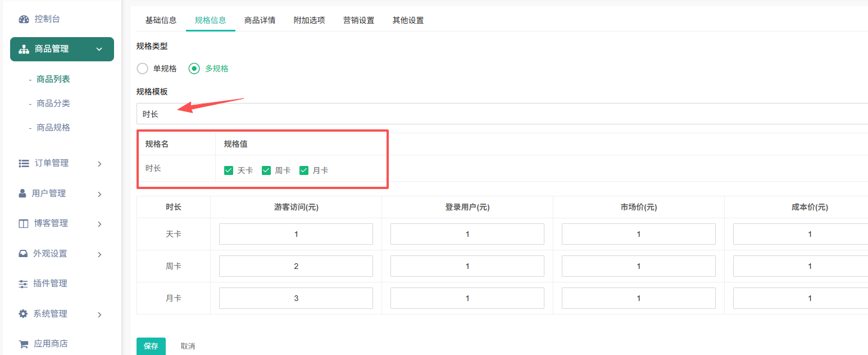Open 插件管理 via its sliders icon
The height and width of the screenshot is (355, 868).
(x=23, y=284)
